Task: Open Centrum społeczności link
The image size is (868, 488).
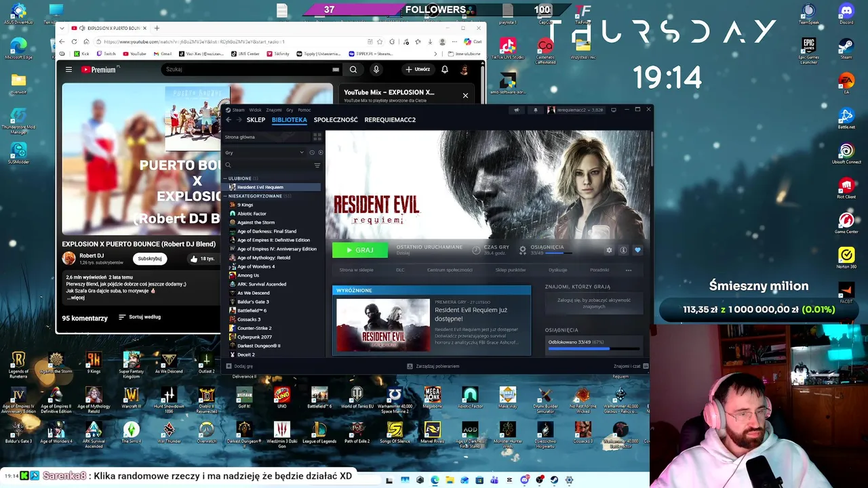Action: tap(450, 270)
